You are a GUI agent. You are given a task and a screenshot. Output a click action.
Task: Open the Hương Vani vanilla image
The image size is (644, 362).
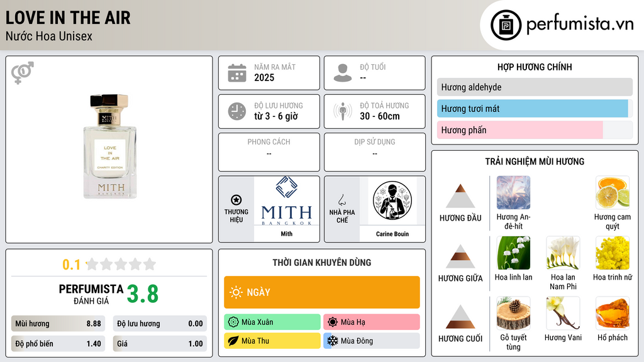(563, 314)
